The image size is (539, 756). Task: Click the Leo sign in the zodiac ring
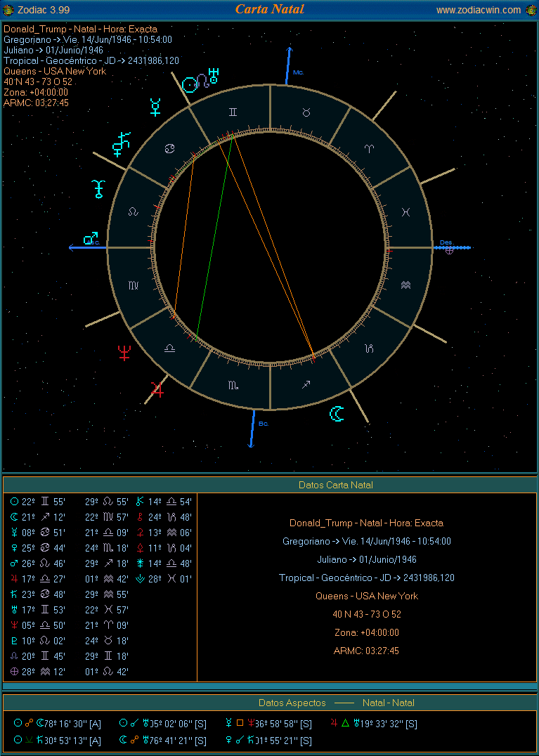[134, 211]
